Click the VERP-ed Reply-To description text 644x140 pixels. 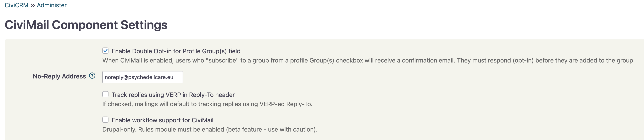[x=208, y=104]
